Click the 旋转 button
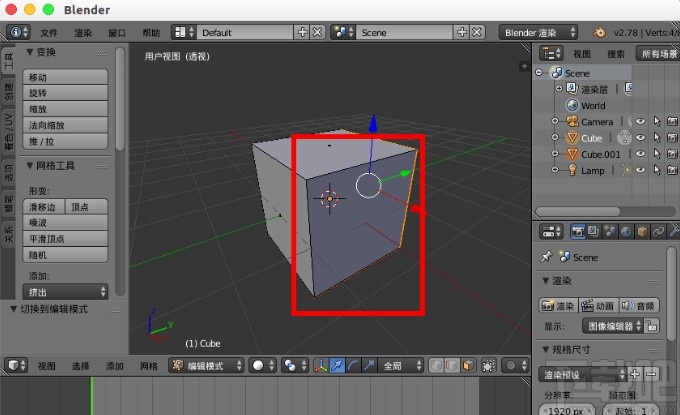Viewport: 680px width, 415px height. point(65,93)
